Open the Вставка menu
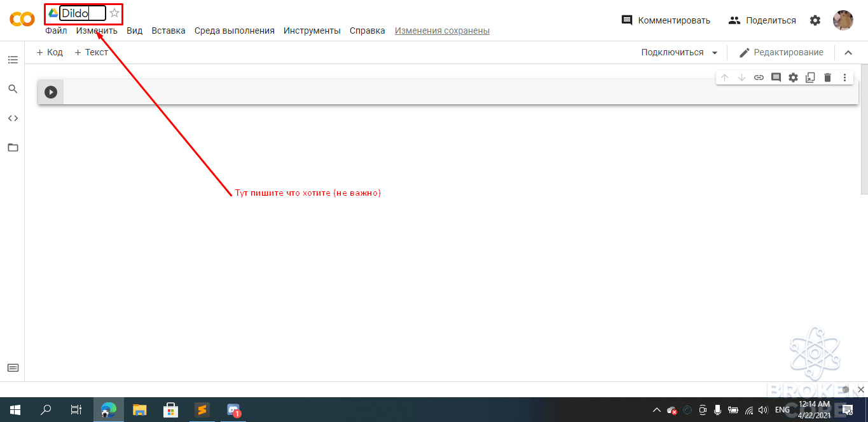This screenshot has height=422, width=868. coord(169,31)
